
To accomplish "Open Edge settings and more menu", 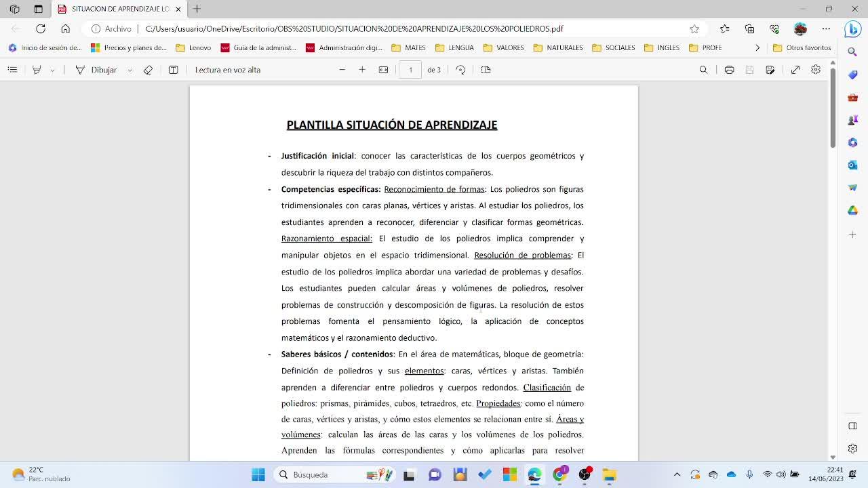I will coord(826,28).
